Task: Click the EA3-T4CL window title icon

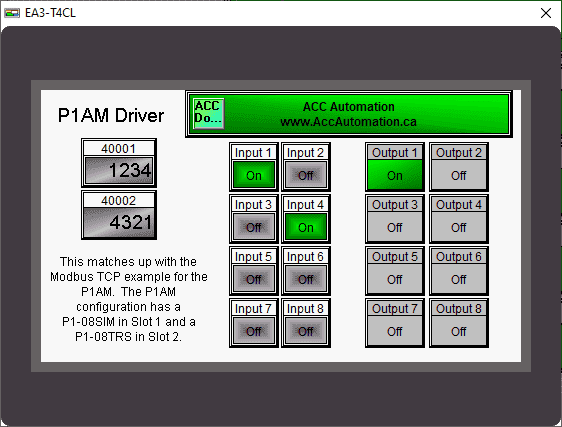Action: 12,13
